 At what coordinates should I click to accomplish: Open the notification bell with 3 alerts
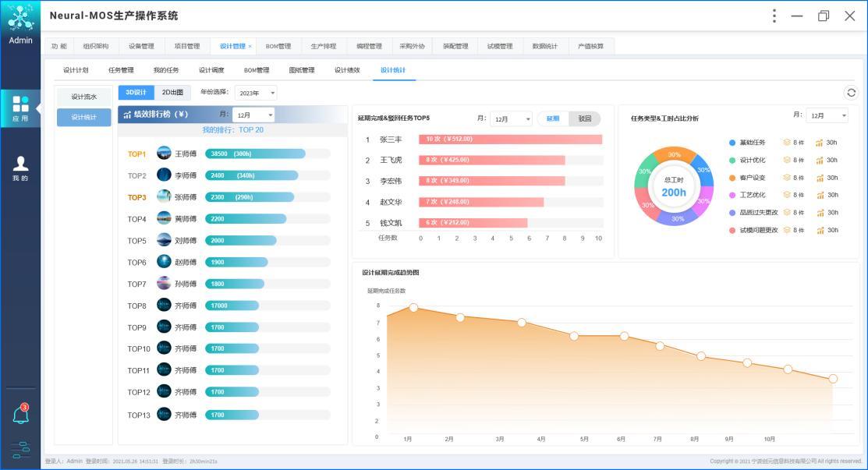pos(21,415)
